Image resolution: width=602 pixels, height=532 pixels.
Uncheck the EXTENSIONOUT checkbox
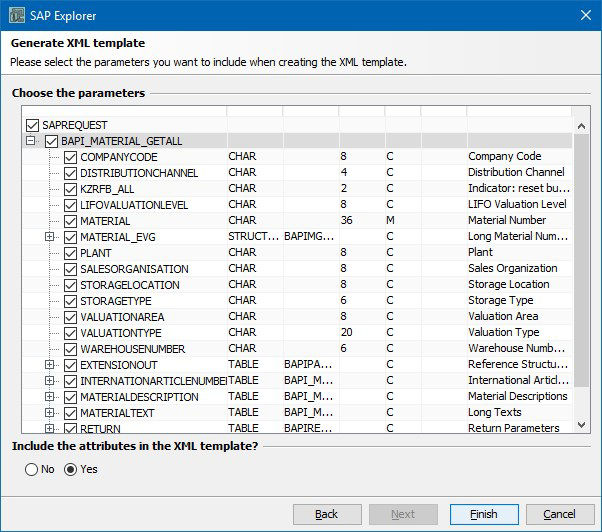(x=70, y=365)
